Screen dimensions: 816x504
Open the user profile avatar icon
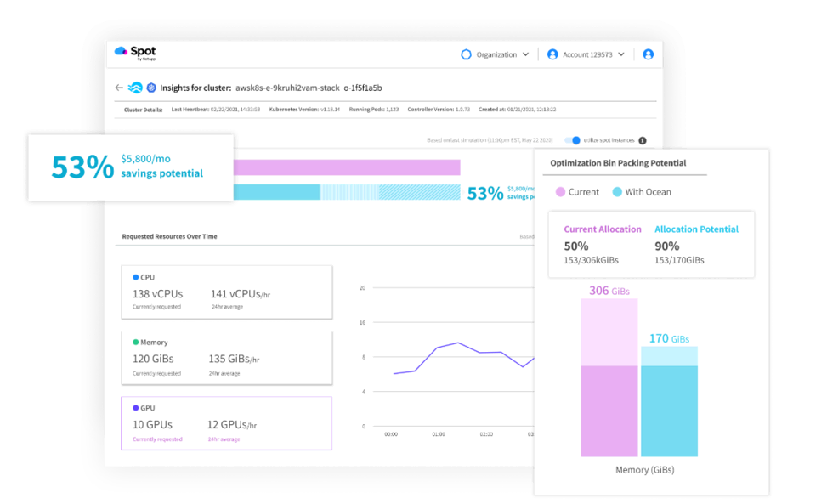tap(648, 54)
